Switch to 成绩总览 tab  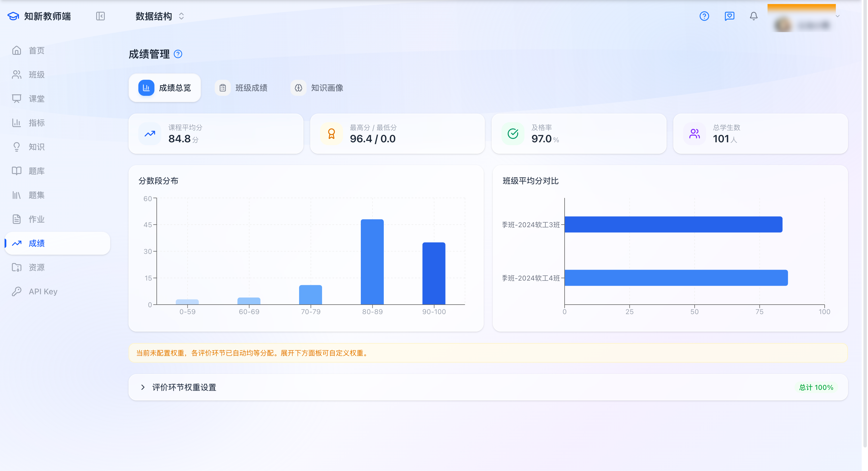tap(165, 88)
